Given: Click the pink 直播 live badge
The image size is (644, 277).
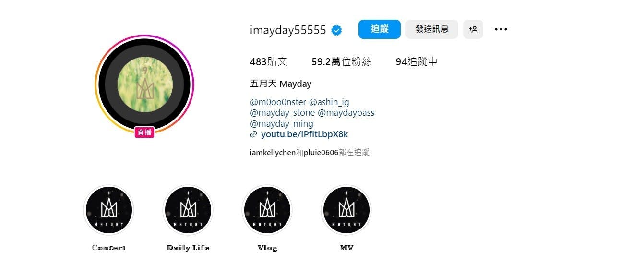Looking at the screenshot, I should click(144, 132).
